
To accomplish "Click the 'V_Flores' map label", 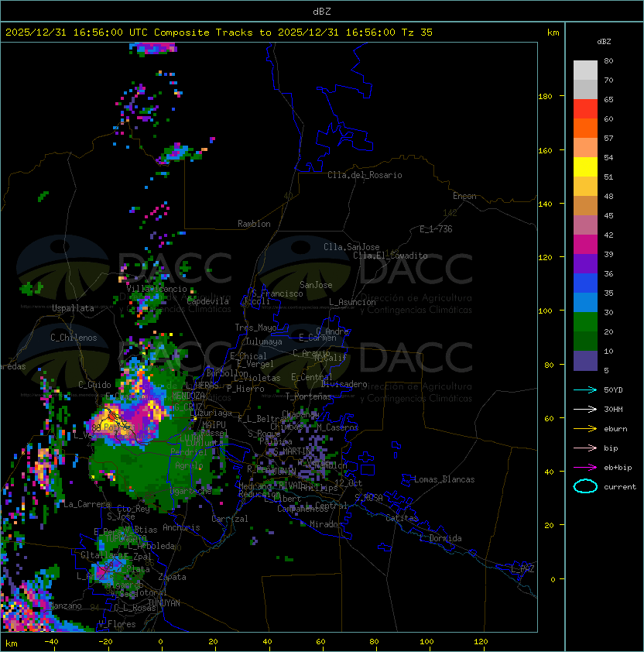I will (117, 624).
